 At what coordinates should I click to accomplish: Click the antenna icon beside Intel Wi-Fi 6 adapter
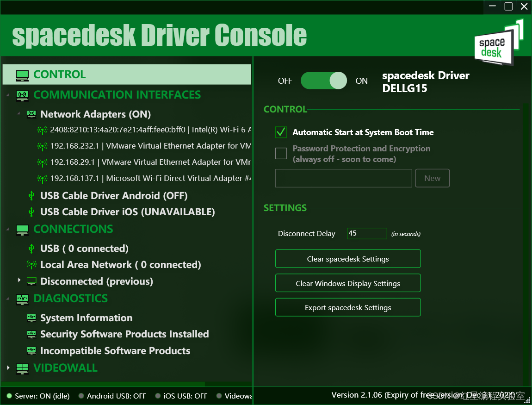tap(42, 131)
